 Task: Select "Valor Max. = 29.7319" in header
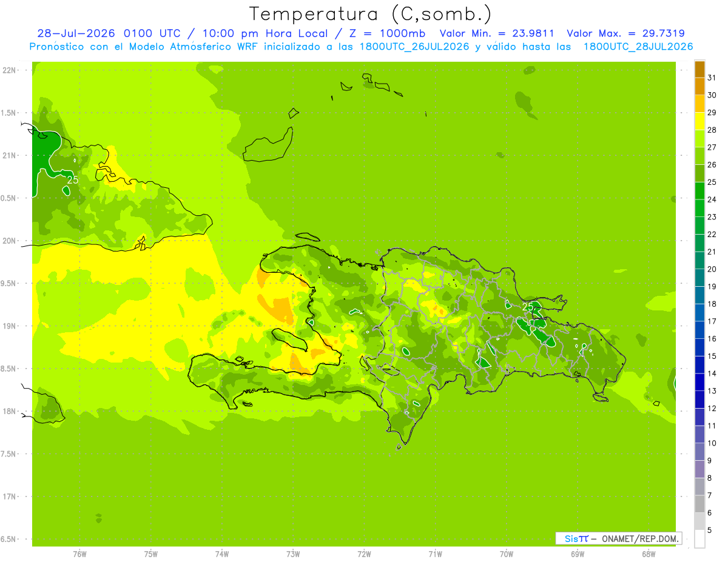626,34
